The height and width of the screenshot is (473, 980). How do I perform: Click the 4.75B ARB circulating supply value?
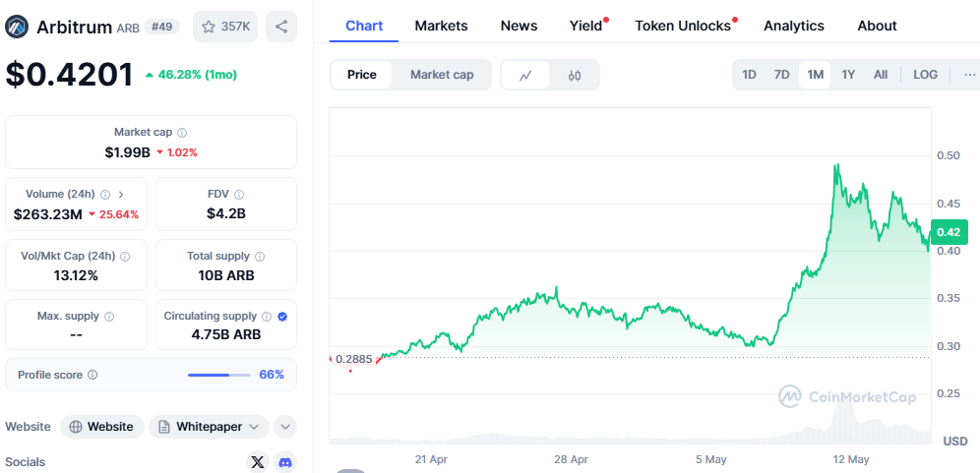[x=226, y=334]
